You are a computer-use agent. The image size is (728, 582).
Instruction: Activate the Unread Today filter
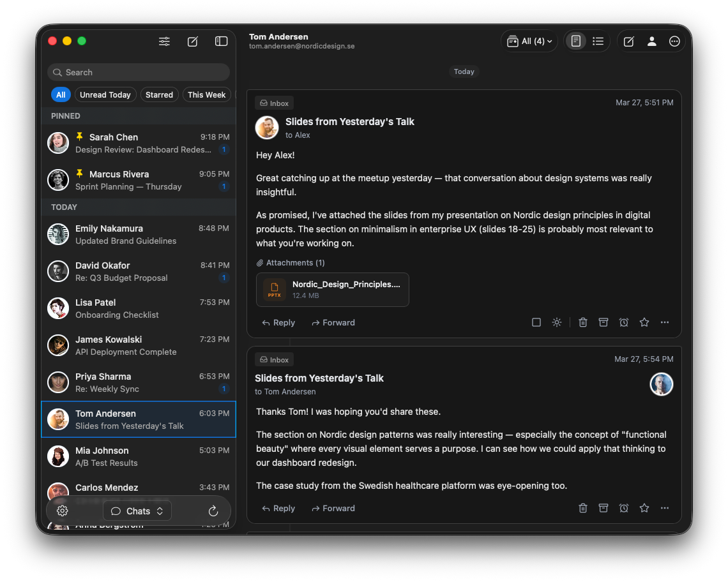[105, 94]
